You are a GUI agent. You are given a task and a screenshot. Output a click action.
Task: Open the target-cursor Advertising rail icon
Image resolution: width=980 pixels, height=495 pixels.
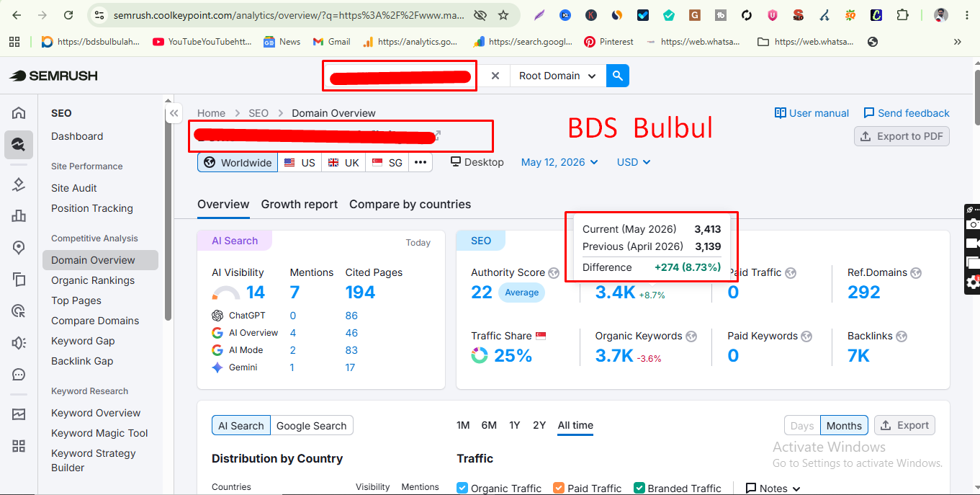pyautogui.click(x=19, y=311)
